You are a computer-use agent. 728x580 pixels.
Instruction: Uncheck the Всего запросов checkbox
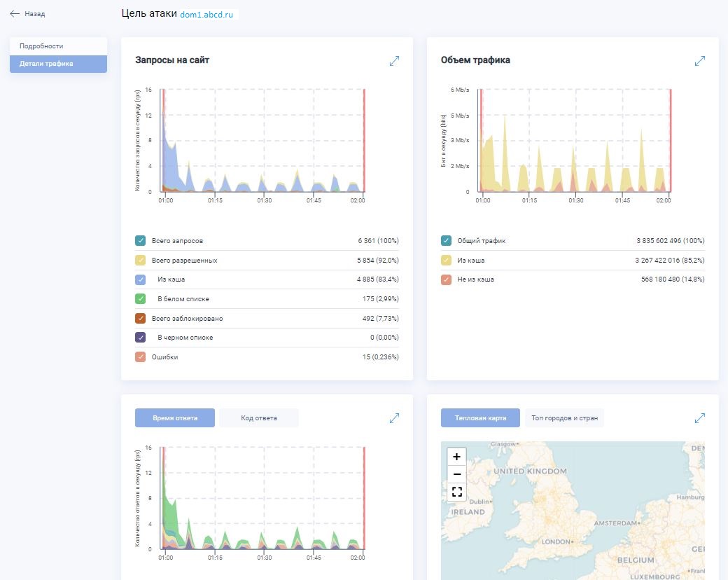(x=141, y=241)
